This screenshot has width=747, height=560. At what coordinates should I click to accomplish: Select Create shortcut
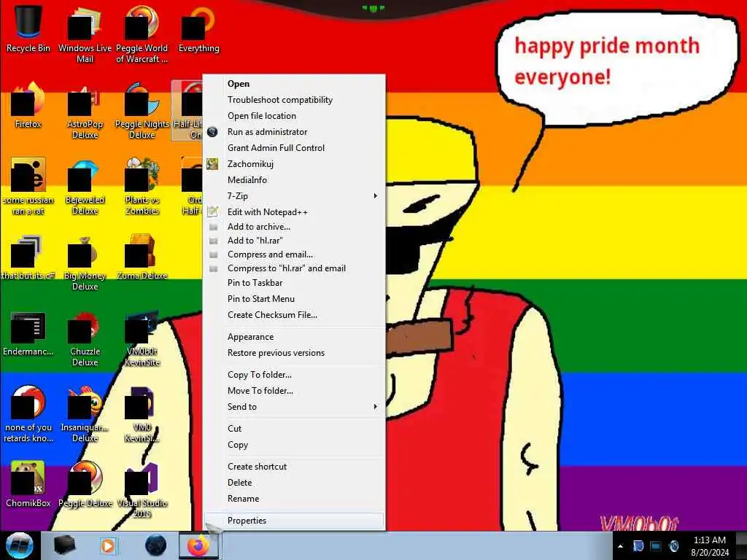point(294,467)
